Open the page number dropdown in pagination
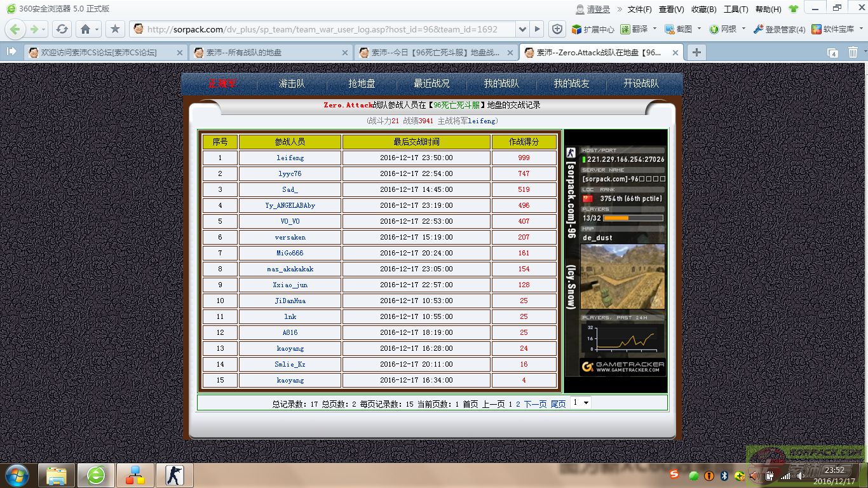 pos(581,403)
